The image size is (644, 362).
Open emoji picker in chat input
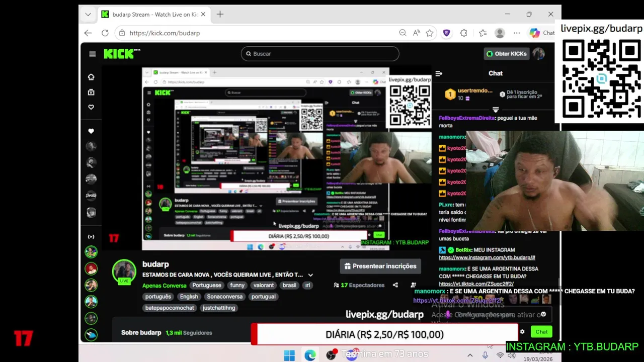(x=543, y=314)
